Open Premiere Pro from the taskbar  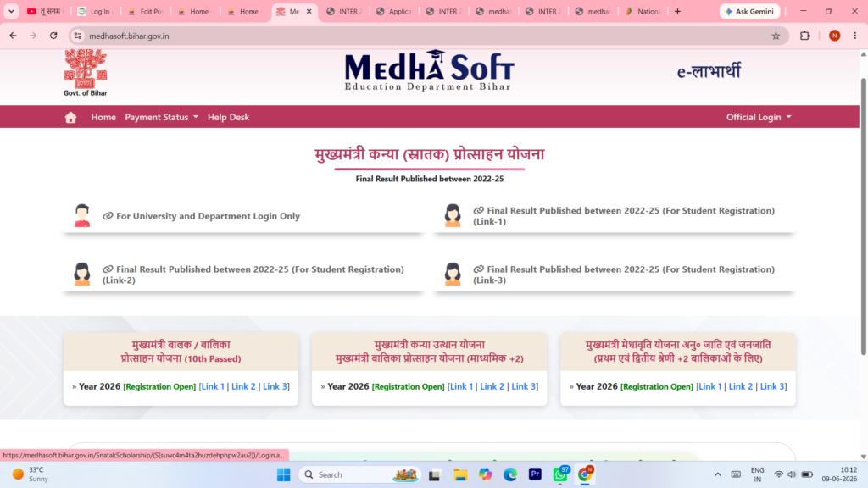click(x=535, y=474)
